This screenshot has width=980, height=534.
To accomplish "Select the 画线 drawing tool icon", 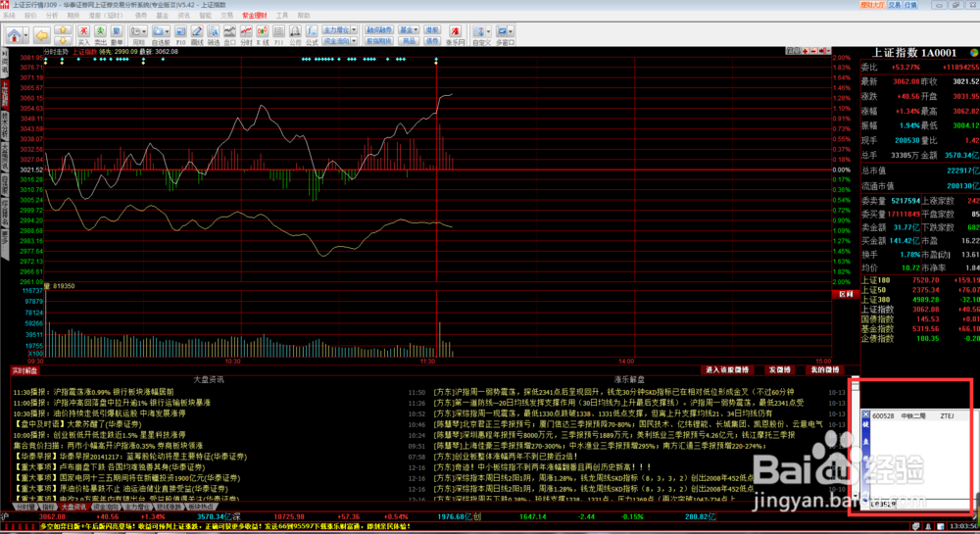I will [x=197, y=35].
